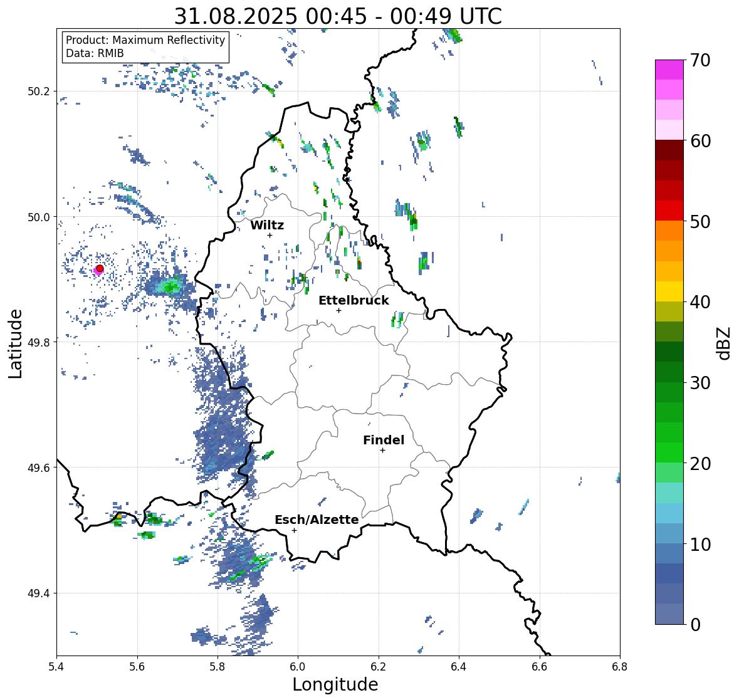
Task: Click the magenta top colorbar segment
Action: (x=669, y=70)
